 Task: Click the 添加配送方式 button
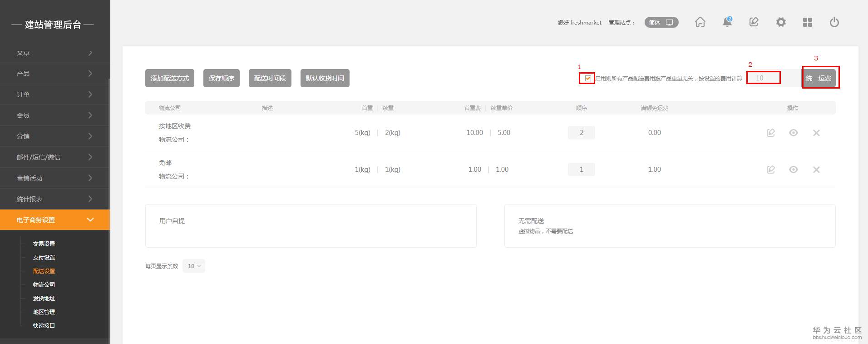pos(170,78)
